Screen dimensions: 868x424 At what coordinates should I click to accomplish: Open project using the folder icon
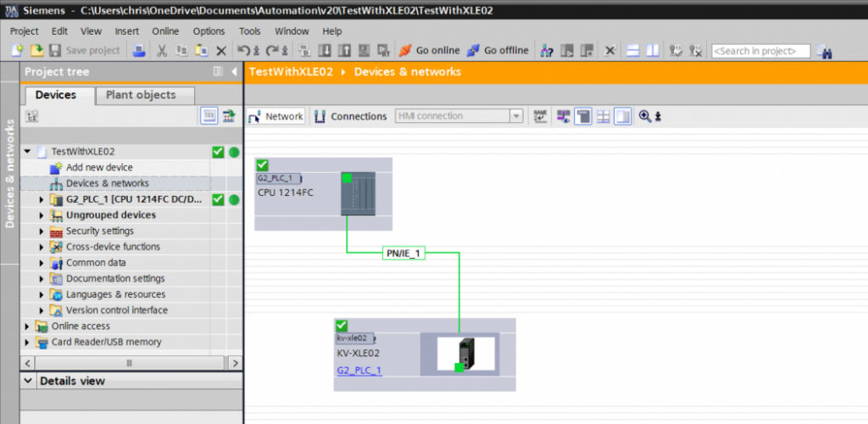pyautogui.click(x=36, y=51)
